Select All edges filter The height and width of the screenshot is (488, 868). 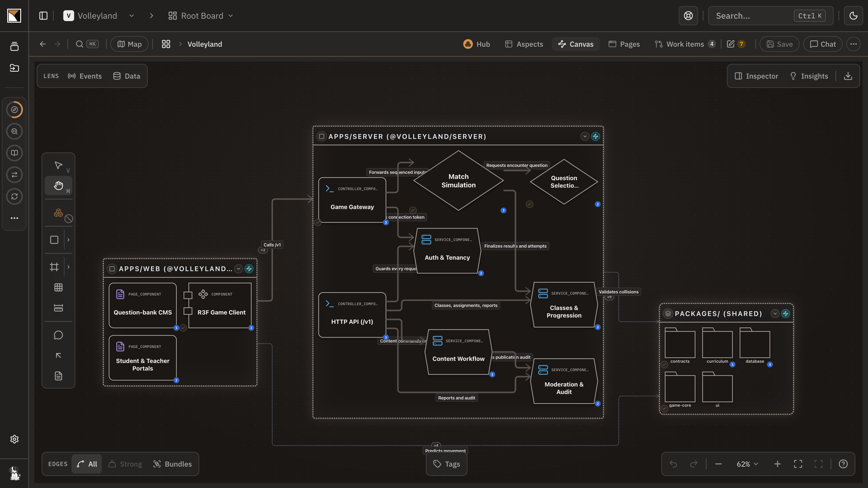(87, 464)
